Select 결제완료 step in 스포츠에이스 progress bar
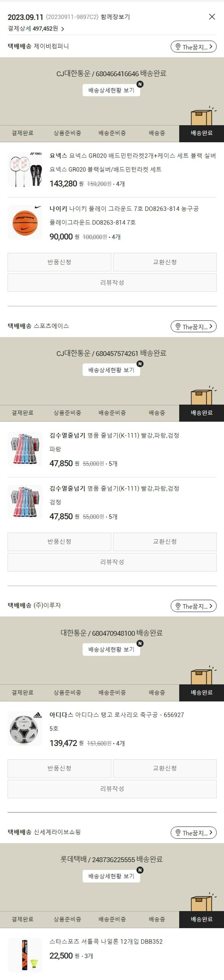The height and width of the screenshot is (980, 224). pyautogui.click(x=22, y=413)
